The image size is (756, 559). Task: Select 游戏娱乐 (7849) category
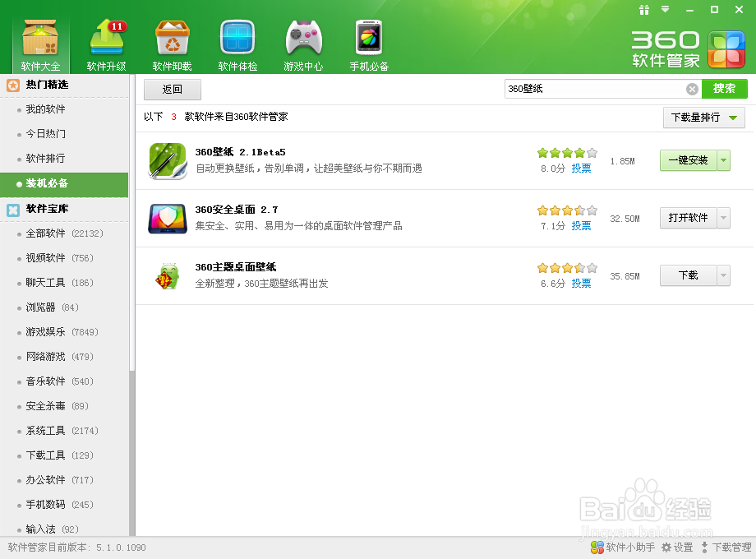pyautogui.click(x=62, y=332)
